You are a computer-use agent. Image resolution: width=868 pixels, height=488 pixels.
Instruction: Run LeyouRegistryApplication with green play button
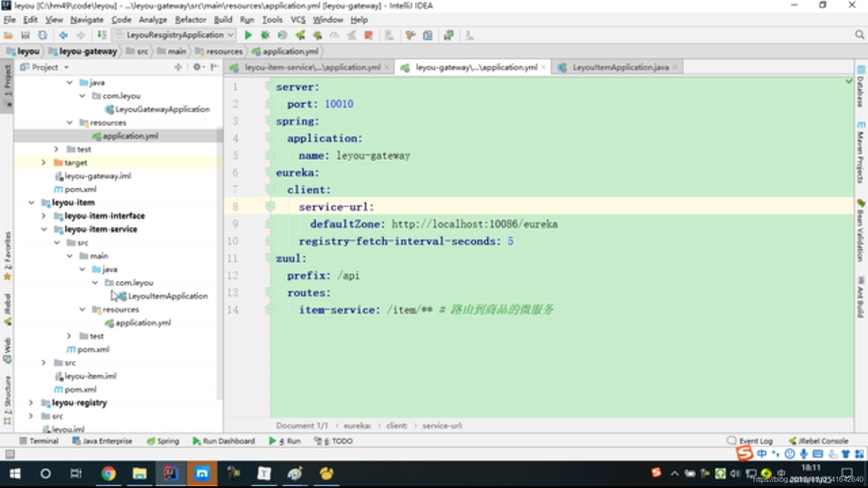pyautogui.click(x=248, y=35)
